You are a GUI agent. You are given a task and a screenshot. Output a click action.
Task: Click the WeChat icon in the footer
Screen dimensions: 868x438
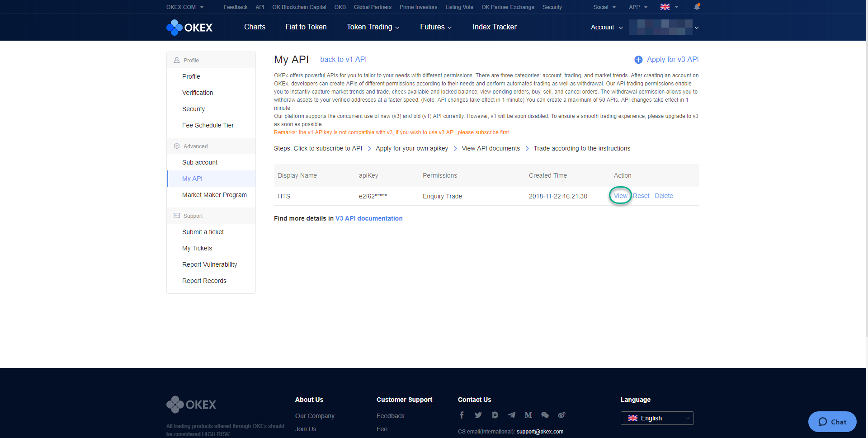[545, 414]
